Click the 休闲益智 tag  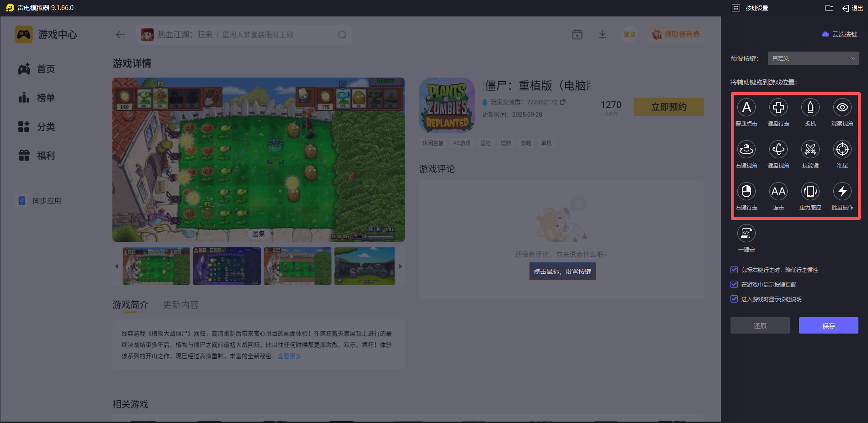point(433,143)
